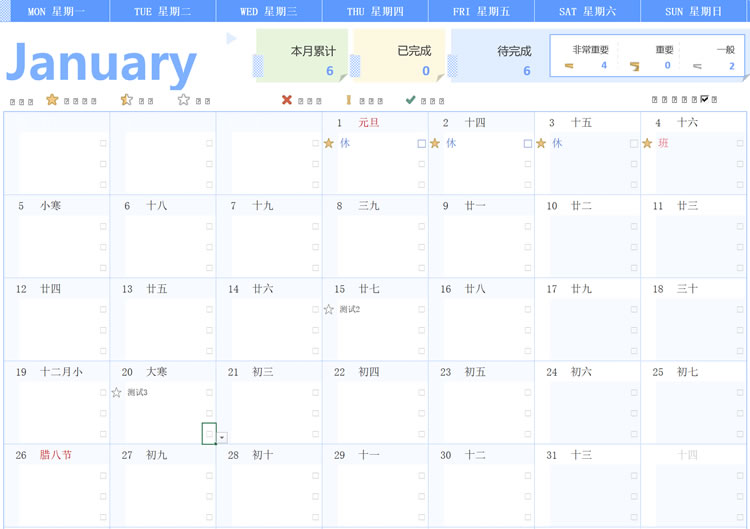
Task: Click the THU 星期四 column header
Action: [x=375, y=11]
